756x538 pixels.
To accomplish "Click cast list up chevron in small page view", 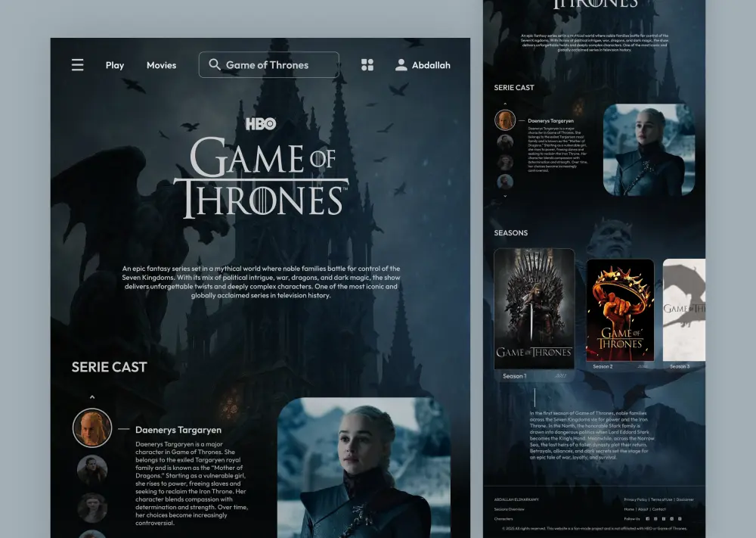I will tap(505, 104).
